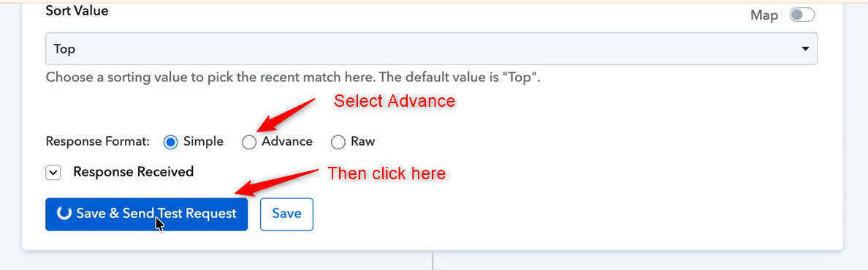This screenshot has height=270, width=868.
Task: Click the Response Received heading text
Action: [x=134, y=172]
